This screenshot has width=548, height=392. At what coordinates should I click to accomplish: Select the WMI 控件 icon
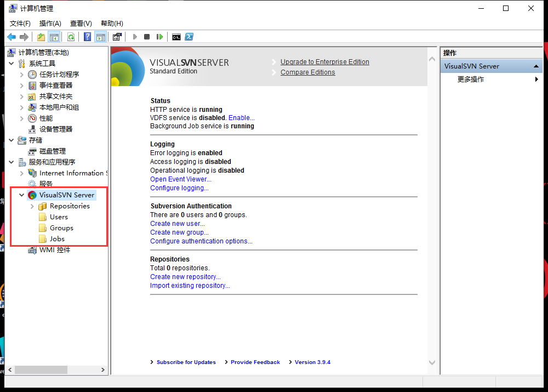(32, 250)
